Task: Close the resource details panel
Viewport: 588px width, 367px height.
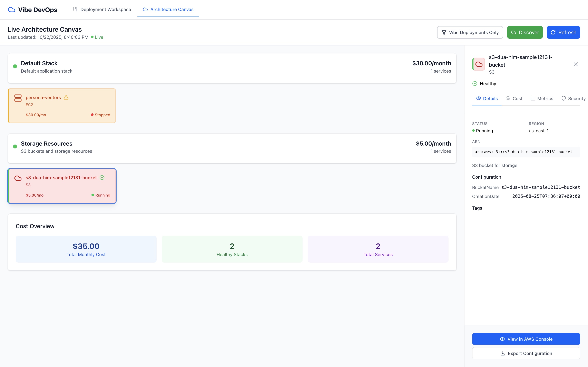Action: point(575,64)
